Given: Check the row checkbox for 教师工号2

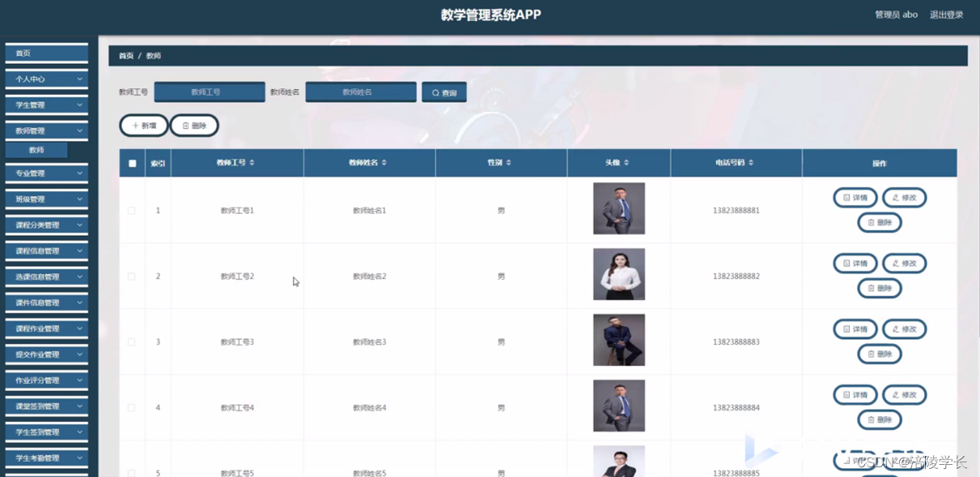Looking at the screenshot, I should 132,276.
